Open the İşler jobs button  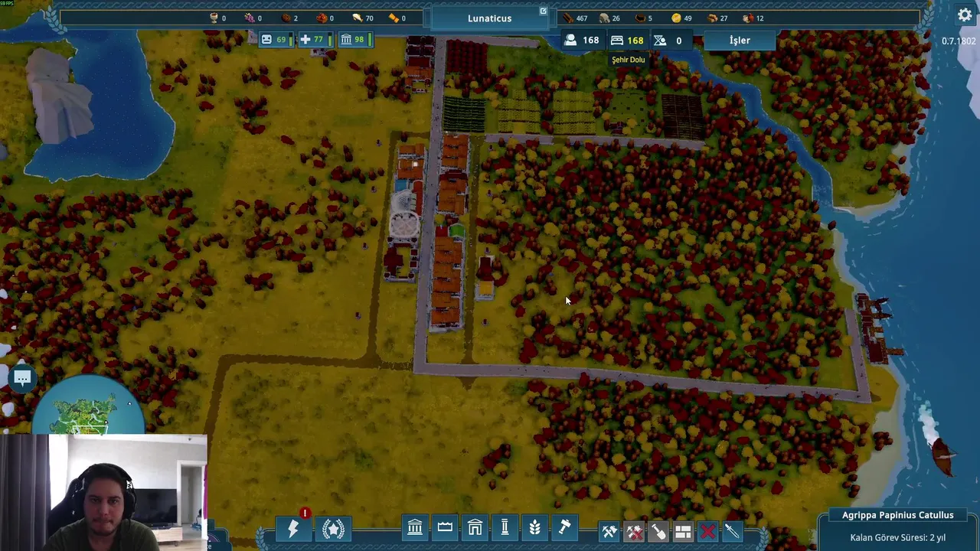[740, 40]
